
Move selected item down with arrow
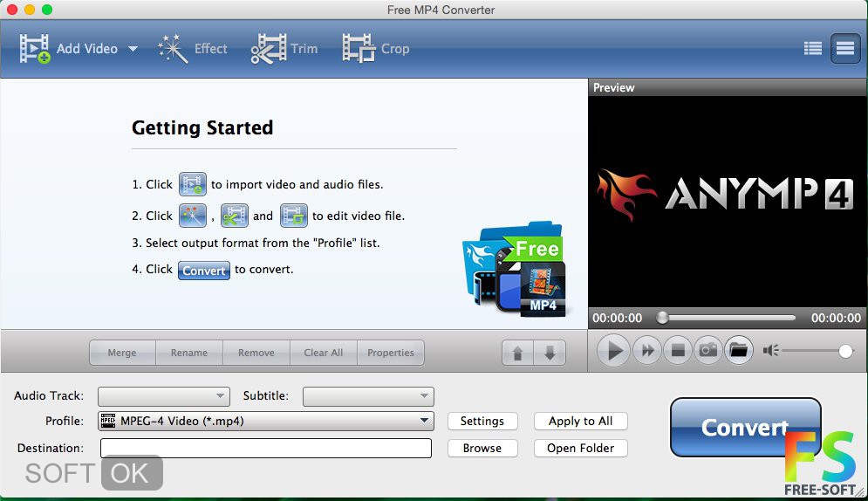click(x=550, y=353)
